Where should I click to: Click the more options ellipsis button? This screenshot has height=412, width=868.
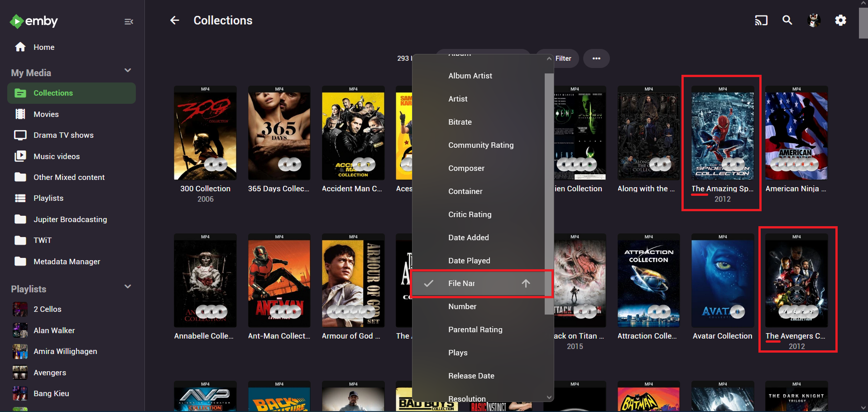pyautogui.click(x=596, y=58)
